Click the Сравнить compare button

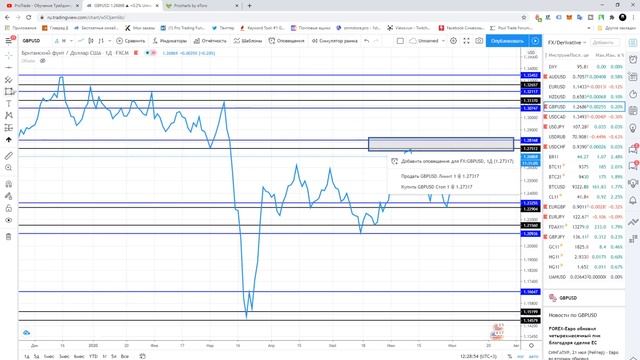(131, 41)
